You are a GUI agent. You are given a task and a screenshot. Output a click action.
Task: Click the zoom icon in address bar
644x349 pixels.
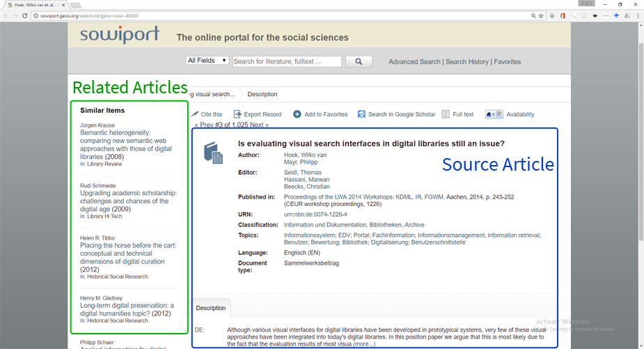point(533,15)
